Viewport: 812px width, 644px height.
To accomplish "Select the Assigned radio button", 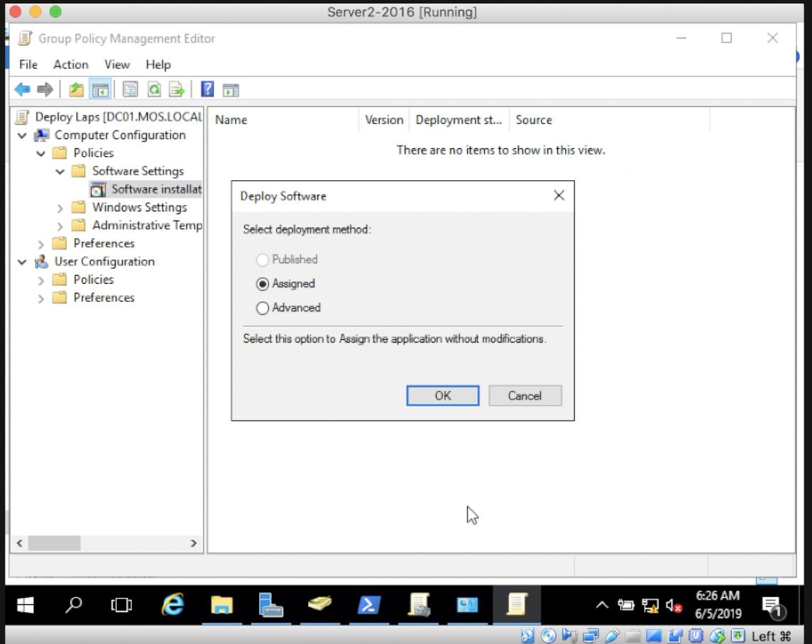I will pyautogui.click(x=263, y=284).
